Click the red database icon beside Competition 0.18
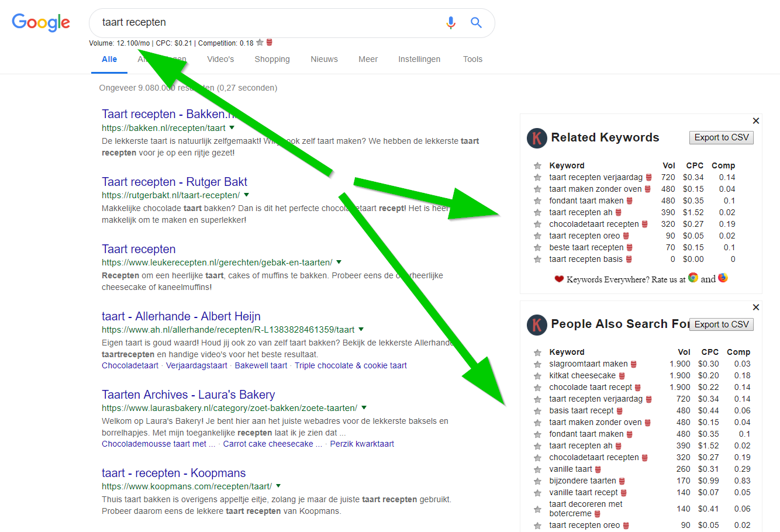The width and height of the screenshot is (780, 532). point(270,43)
